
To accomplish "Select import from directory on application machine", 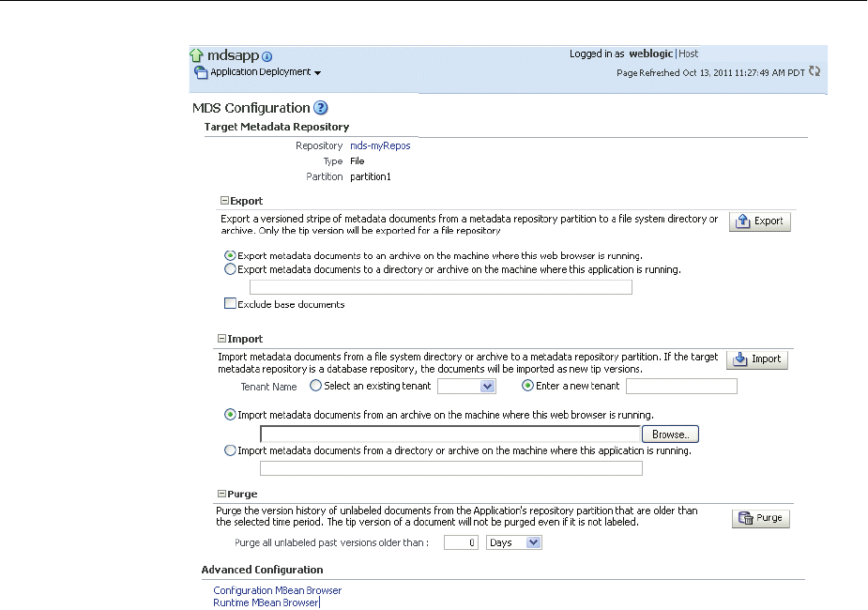I will 230,450.
